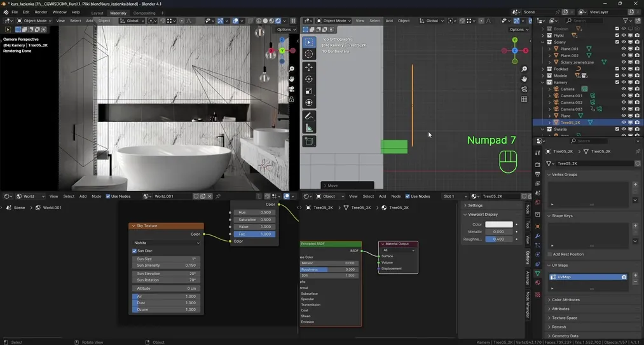The image size is (644, 345).
Task: Select the Add Cube tool in the right viewport
Action: [308, 142]
